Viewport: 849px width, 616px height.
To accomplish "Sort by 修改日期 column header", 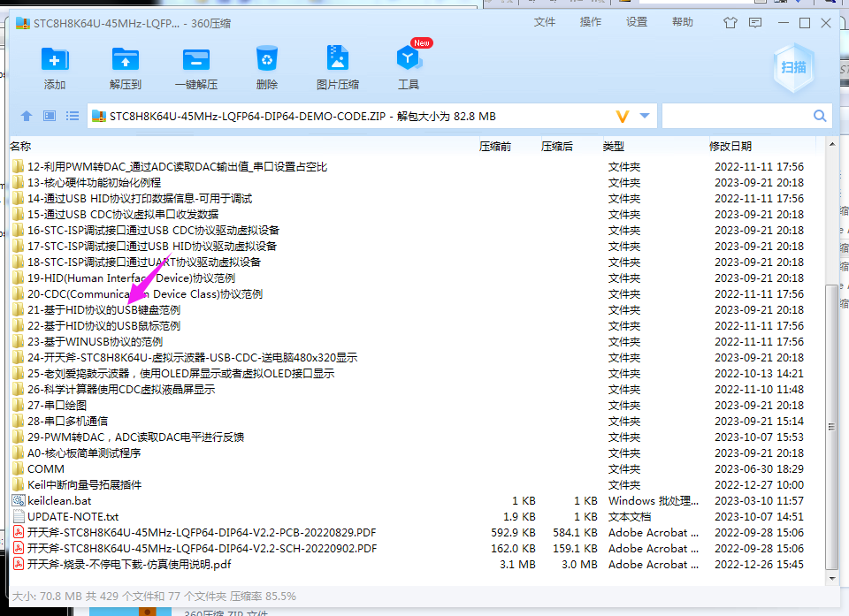I will 730,146.
